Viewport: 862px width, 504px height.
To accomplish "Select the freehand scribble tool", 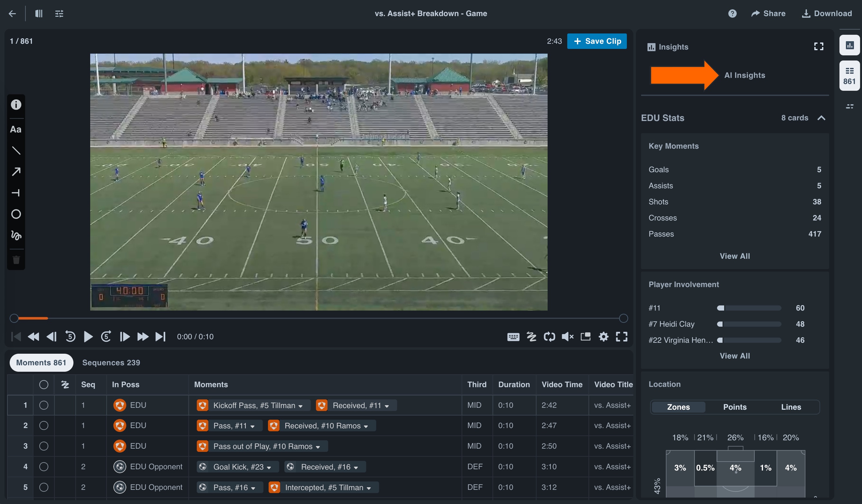I will [x=16, y=235].
